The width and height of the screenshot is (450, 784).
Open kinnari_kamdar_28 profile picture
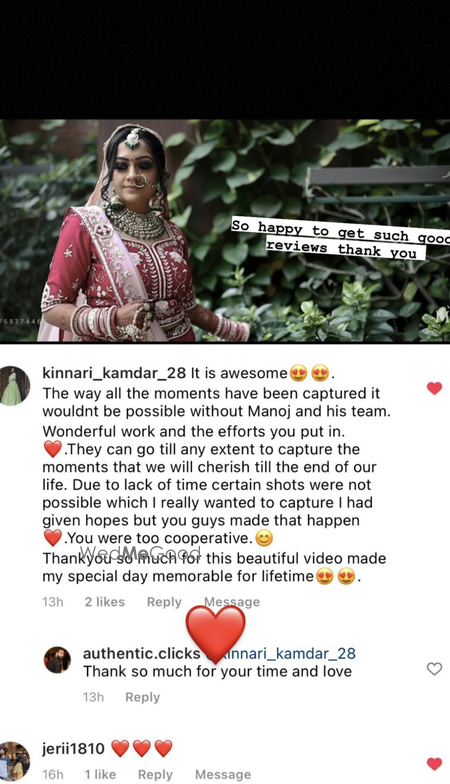(x=14, y=386)
